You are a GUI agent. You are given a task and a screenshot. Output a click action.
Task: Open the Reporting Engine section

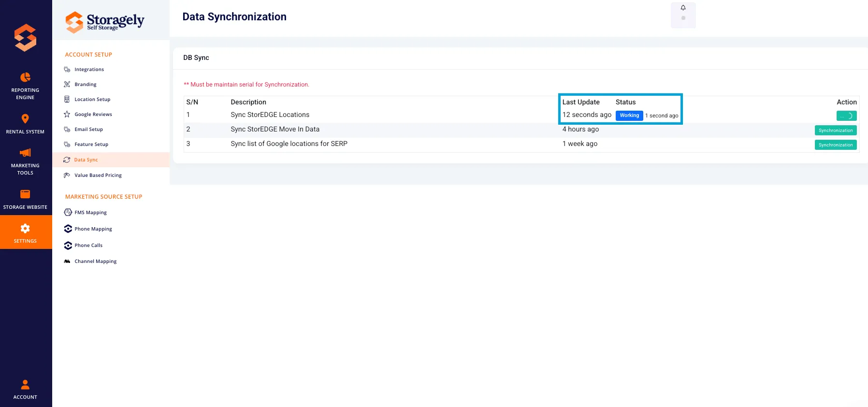(x=25, y=86)
